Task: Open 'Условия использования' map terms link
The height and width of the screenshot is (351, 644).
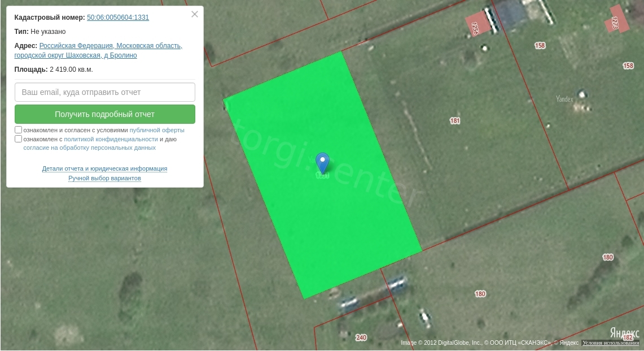Action: [611, 343]
